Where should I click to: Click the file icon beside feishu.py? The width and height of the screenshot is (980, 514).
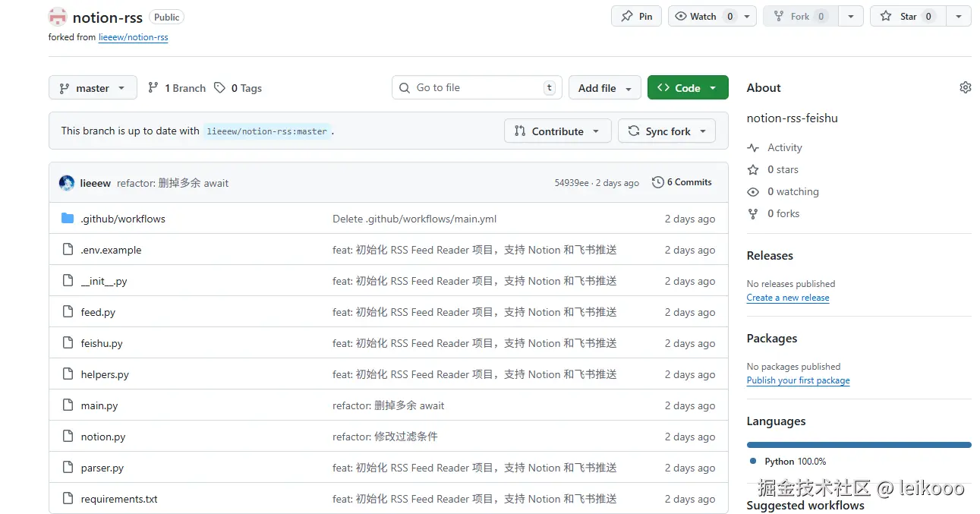tap(68, 343)
